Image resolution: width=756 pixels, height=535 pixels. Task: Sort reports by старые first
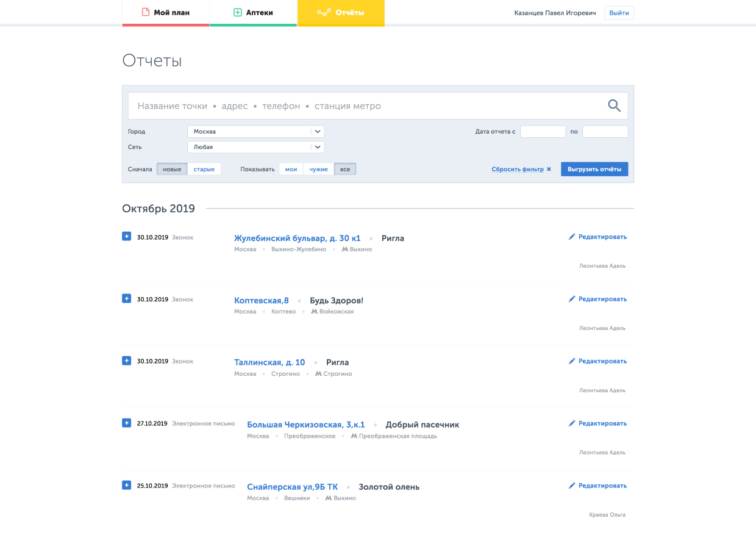pyautogui.click(x=204, y=169)
